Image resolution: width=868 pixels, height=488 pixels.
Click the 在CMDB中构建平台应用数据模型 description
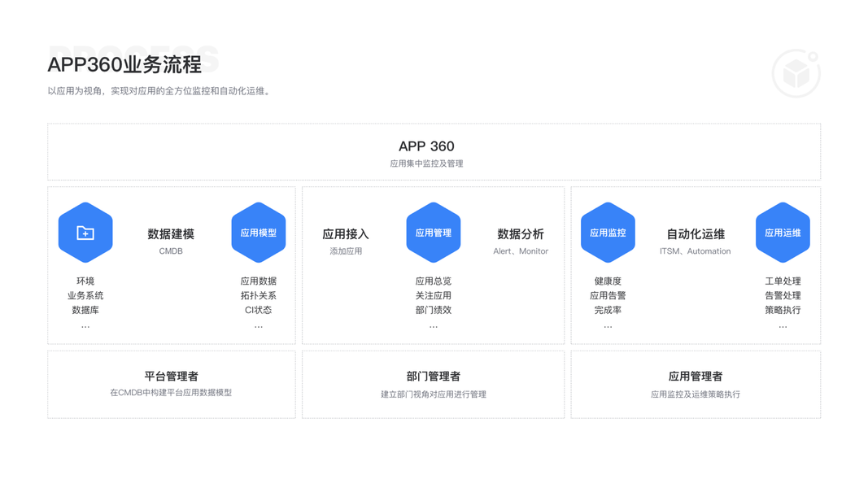(x=171, y=393)
